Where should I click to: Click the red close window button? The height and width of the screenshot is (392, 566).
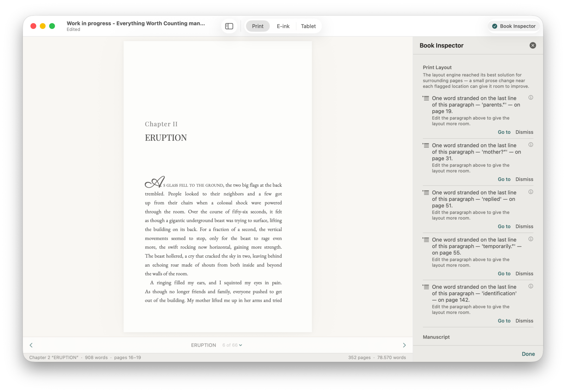pyautogui.click(x=33, y=26)
